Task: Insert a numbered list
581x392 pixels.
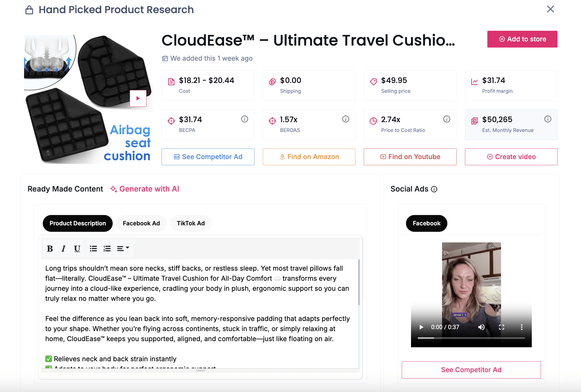Action: point(107,249)
